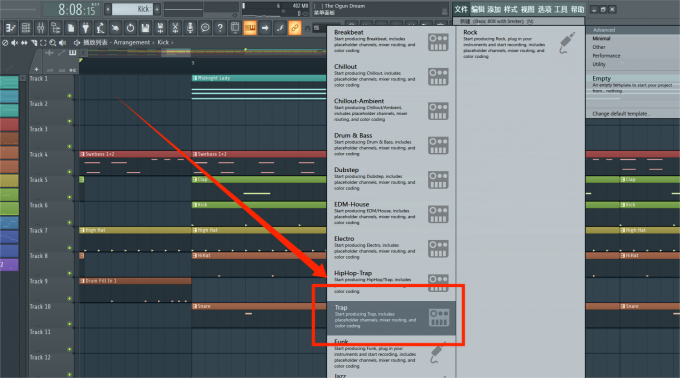Select the Breakbeat template
This screenshot has height=378, width=680.
pyautogui.click(x=391, y=42)
